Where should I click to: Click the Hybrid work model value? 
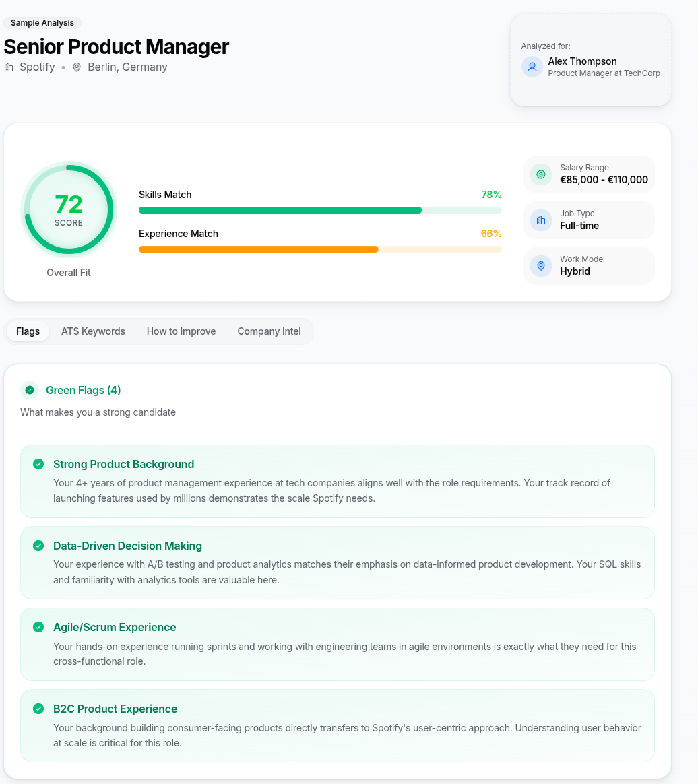pos(575,271)
